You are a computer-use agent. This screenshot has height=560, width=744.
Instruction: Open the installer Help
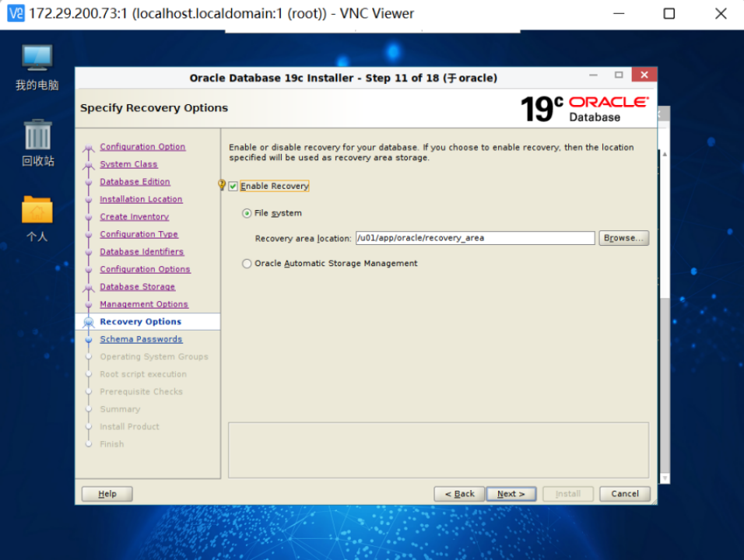coord(107,493)
